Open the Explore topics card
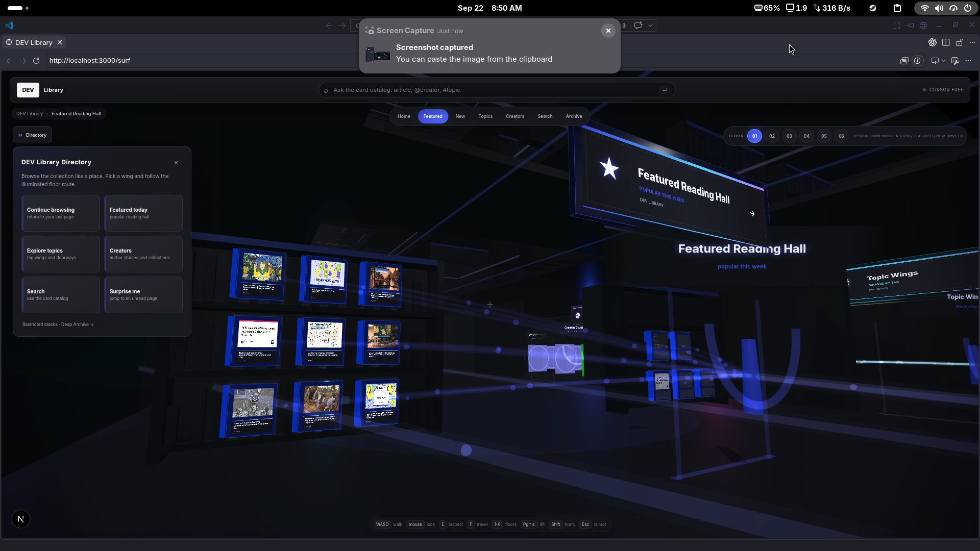Viewport: 980px width, 551px height. (x=61, y=254)
